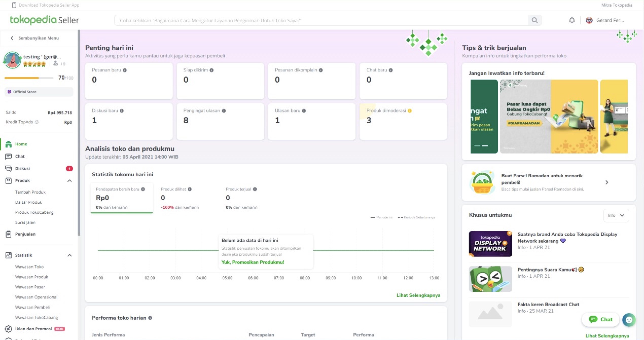Click the Penjualan clipboard icon
The image size is (644, 340).
tap(8, 234)
